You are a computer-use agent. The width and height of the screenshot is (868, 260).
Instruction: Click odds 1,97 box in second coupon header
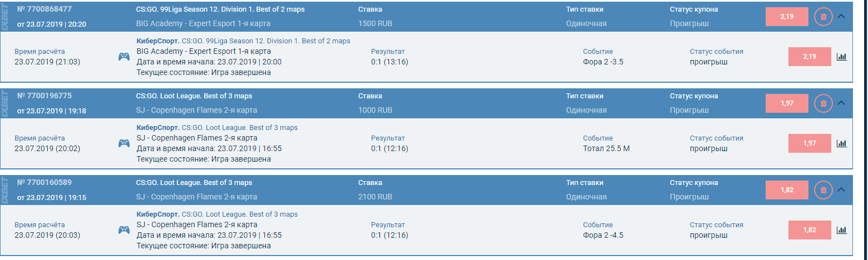787,103
